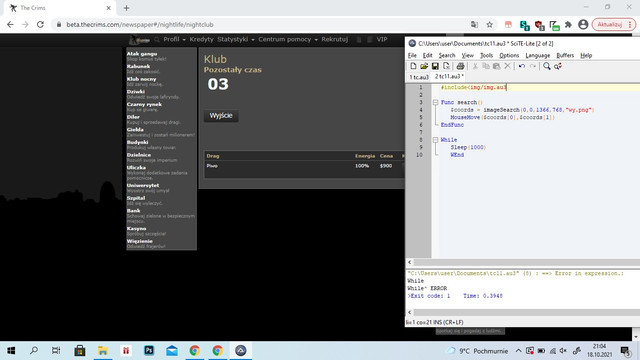
Task: Open Giełda from the sidebar
Action: pyautogui.click(x=135, y=129)
